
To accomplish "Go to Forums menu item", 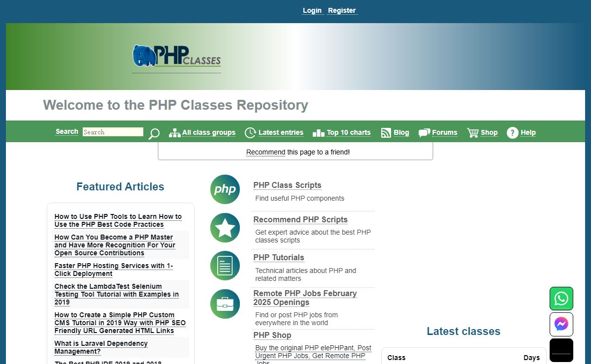I will pos(445,132).
